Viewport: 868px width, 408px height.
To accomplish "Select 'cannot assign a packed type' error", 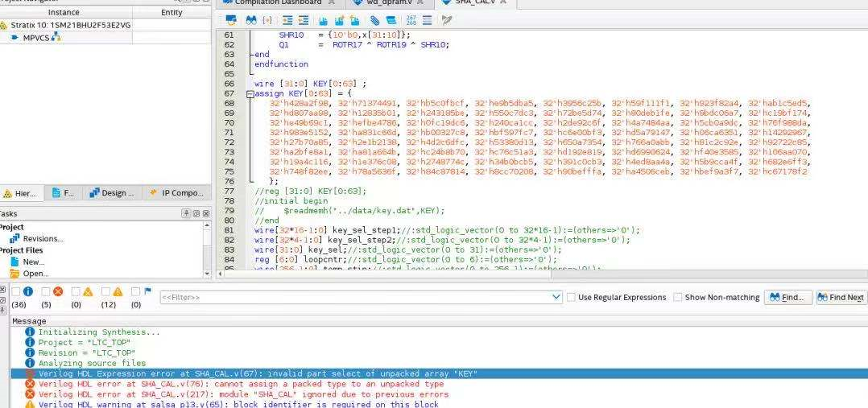I will click(241, 384).
